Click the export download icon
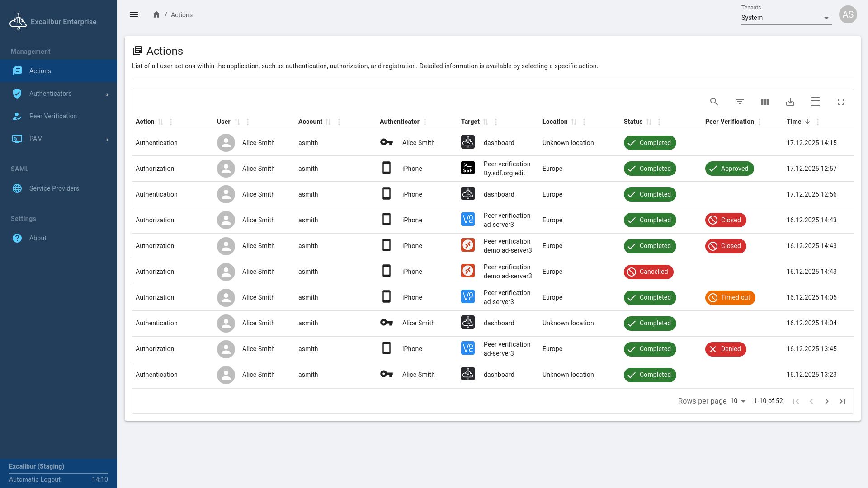868x488 pixels. click(790, 102)
